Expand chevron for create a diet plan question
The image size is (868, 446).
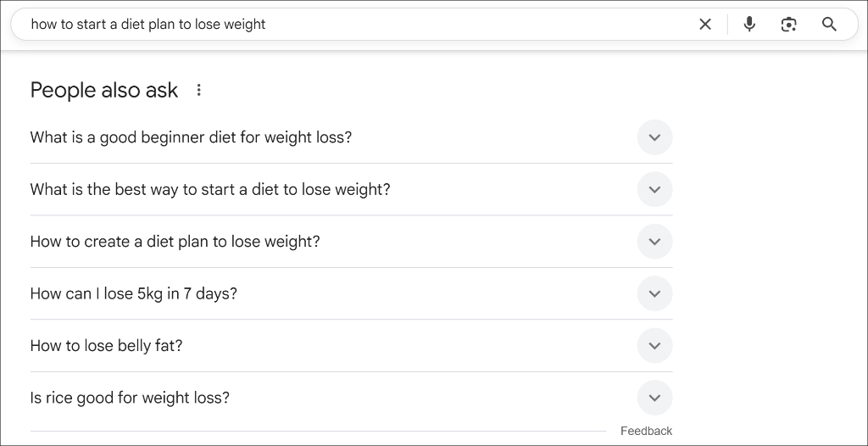(655, 242)
